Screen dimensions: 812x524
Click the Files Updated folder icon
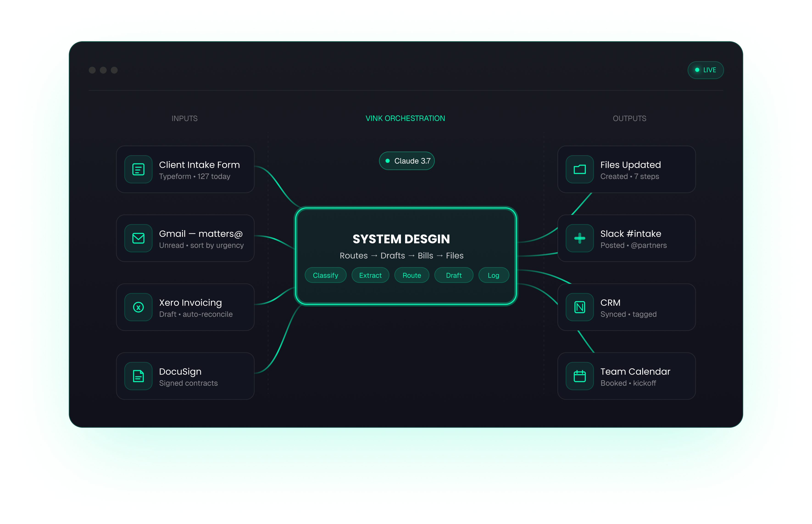(579, 169)
